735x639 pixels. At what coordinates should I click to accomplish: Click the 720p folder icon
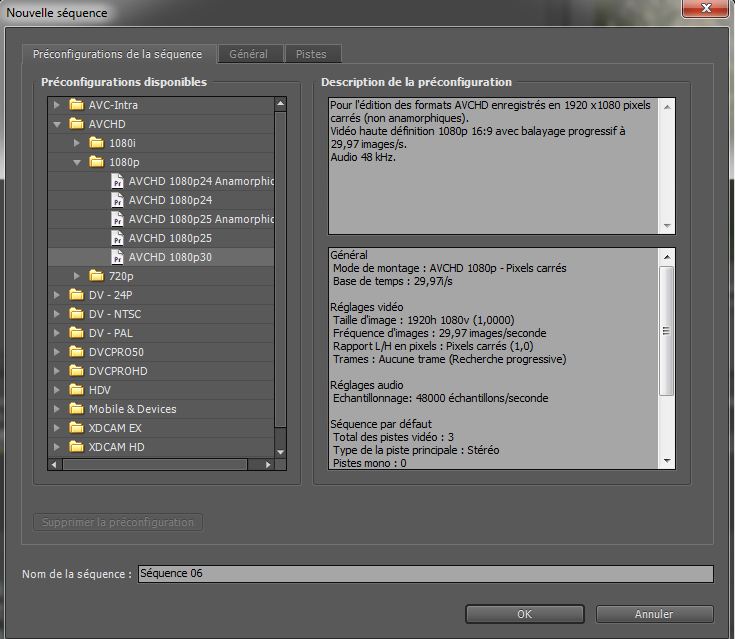pos(96,276)
